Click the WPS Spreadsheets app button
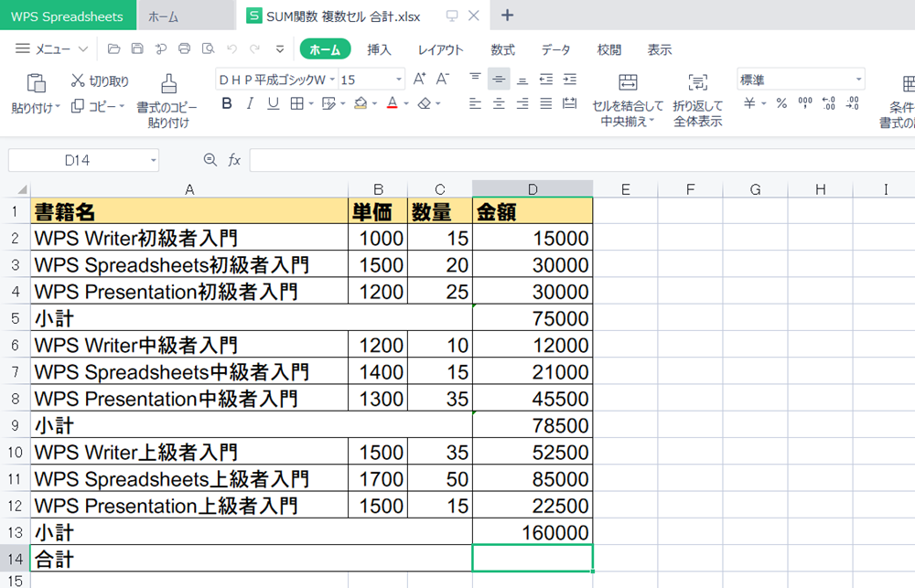Image resolution: width=915 pixels, height=588 pixels. pyautogui.click(x=68, y=16)
